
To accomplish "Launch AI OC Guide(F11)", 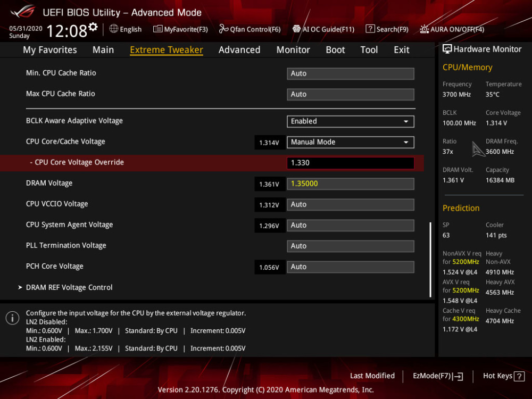I will pyautogui.click(x=328, y=29).
